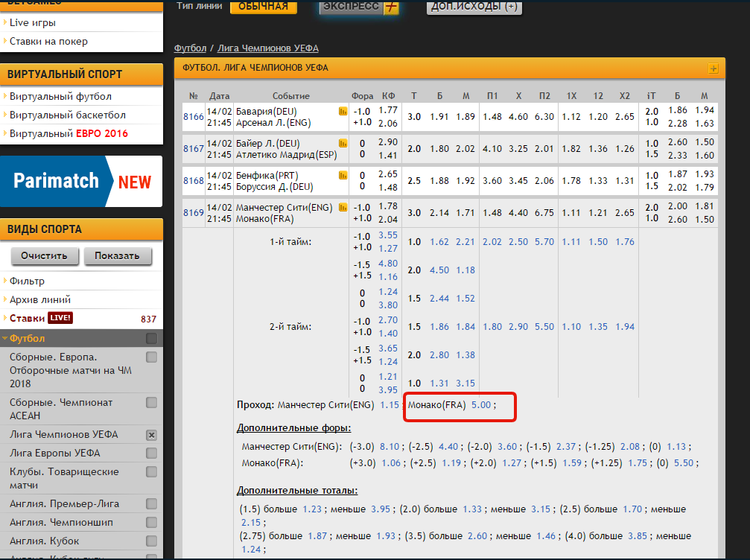Select 2-й тайм 12 odds 1.35
The width and height of the screenshot is (750, 560).
tap(598, 327)
